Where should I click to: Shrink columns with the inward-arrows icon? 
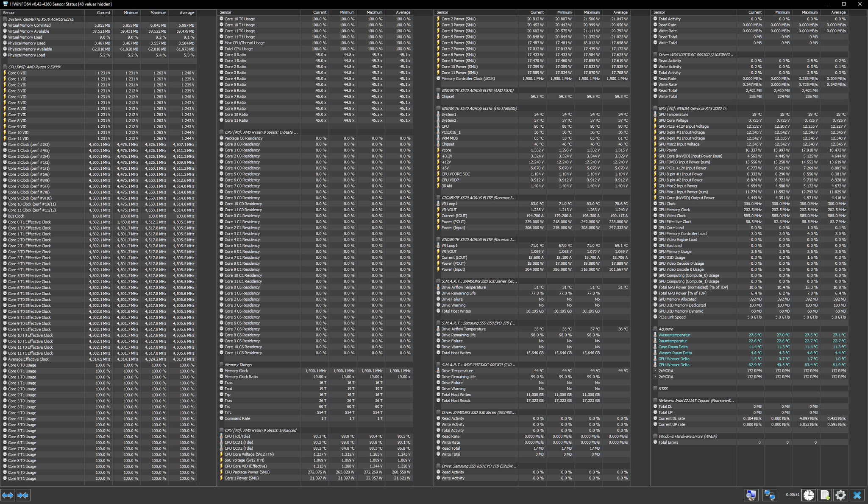24,495
